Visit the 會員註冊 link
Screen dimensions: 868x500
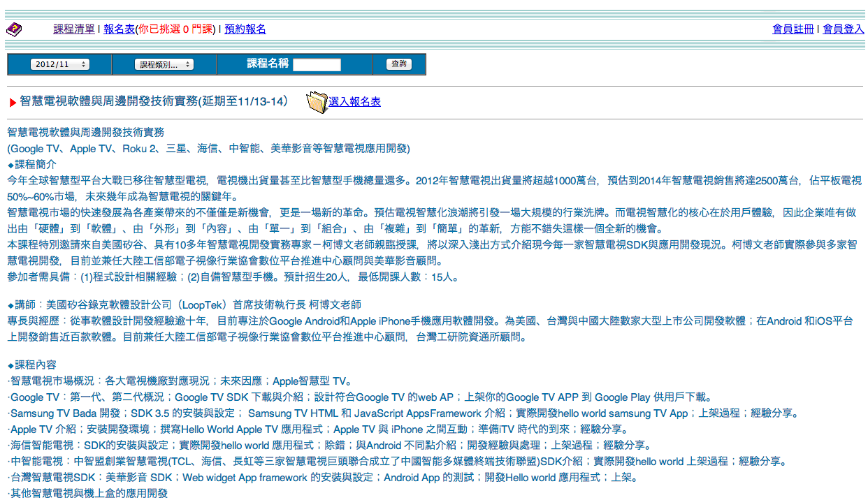793,29
